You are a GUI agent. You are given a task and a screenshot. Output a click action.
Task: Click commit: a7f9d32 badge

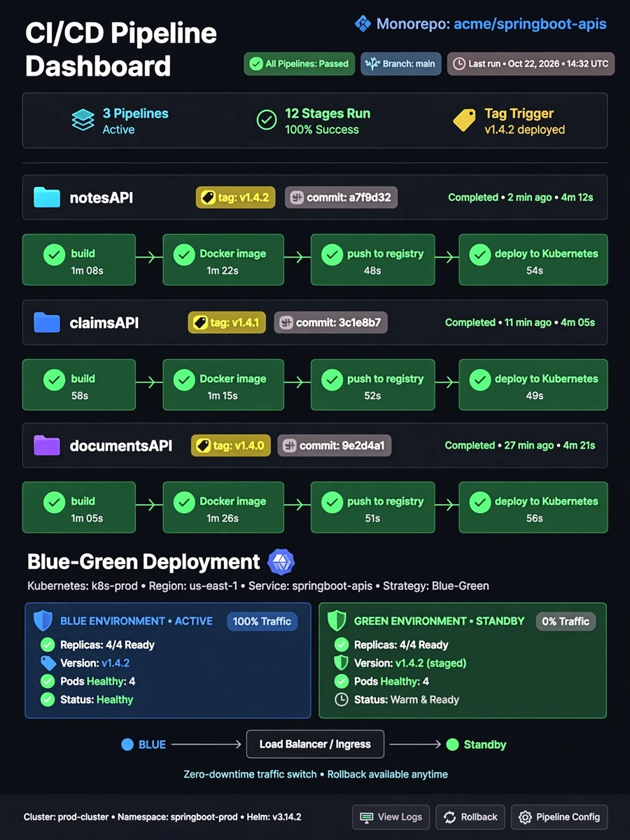(342, 197)
